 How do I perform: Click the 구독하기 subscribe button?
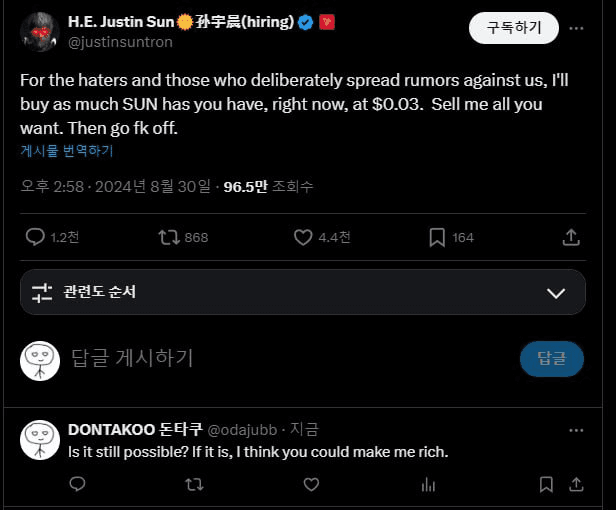(x=513, y=28)
